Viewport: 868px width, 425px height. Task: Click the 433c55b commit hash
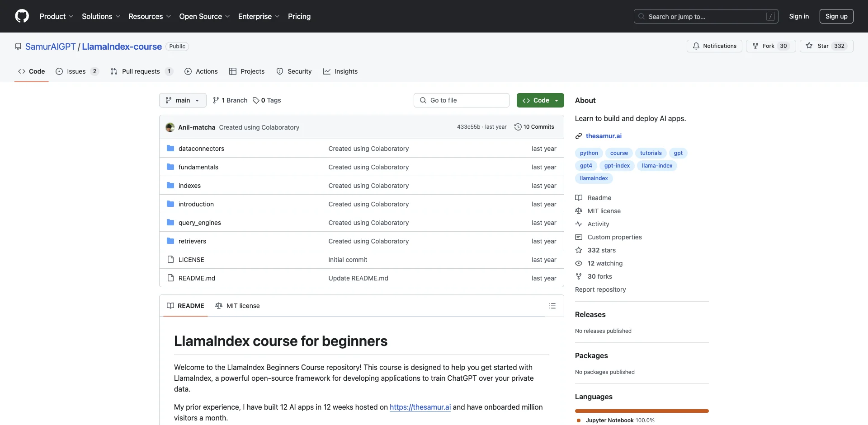coord(468,127)
